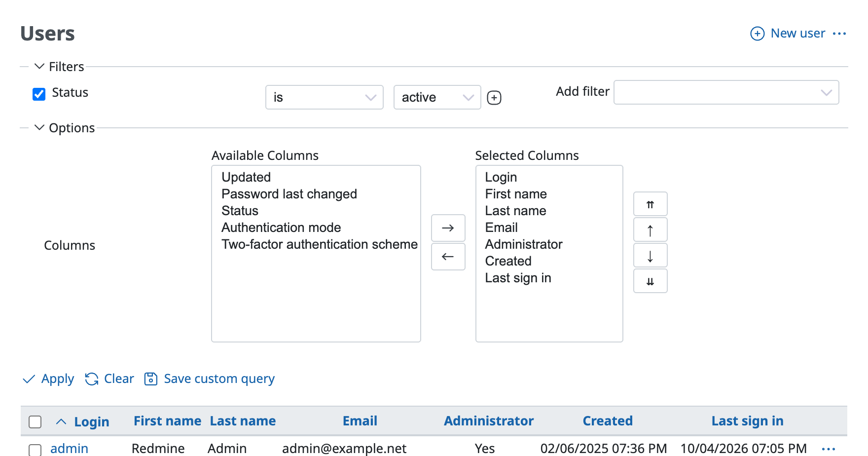Remove column with left arrow button
Viewport: 868px width, 456px height.
tap(448, 257)
